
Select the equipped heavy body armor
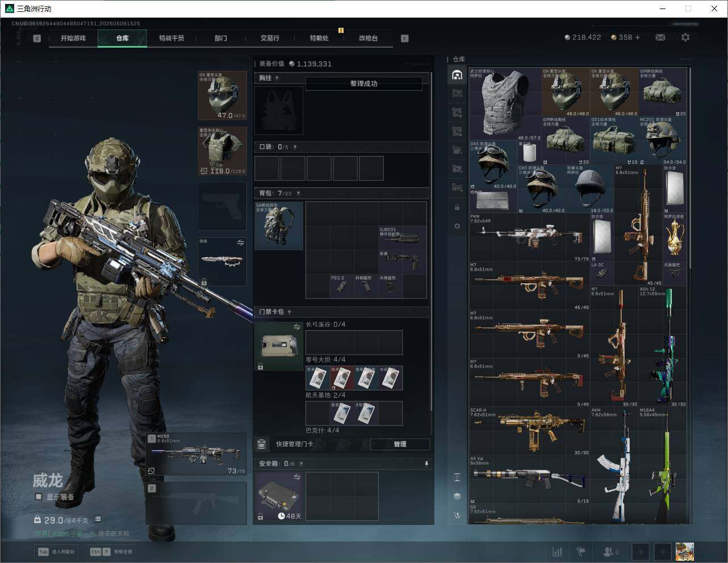point(223,150)
